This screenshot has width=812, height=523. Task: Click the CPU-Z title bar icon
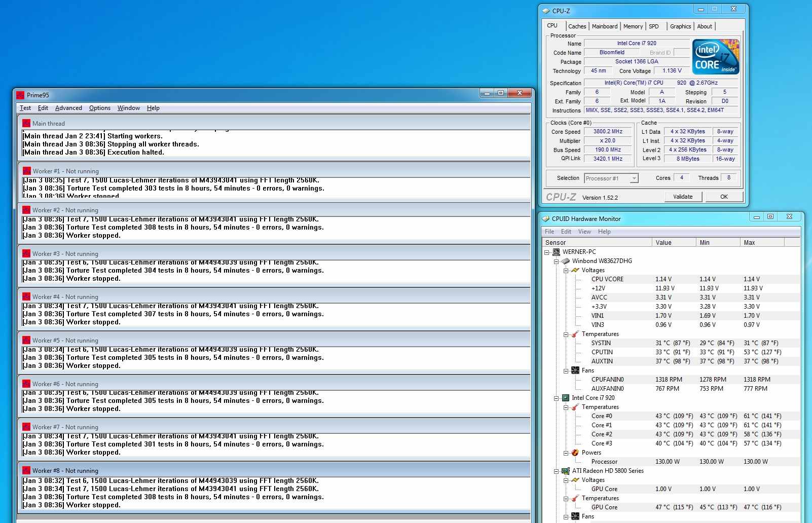546,11
